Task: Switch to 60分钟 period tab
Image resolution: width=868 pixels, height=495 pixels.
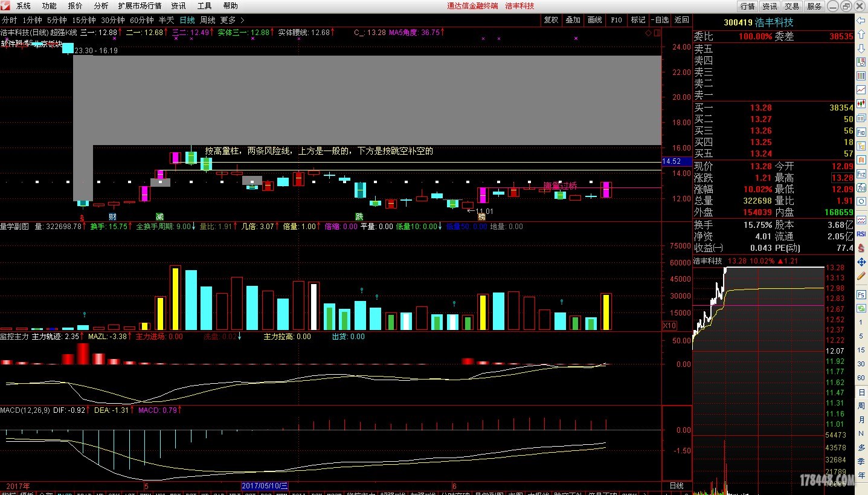Action: [141, 20]
